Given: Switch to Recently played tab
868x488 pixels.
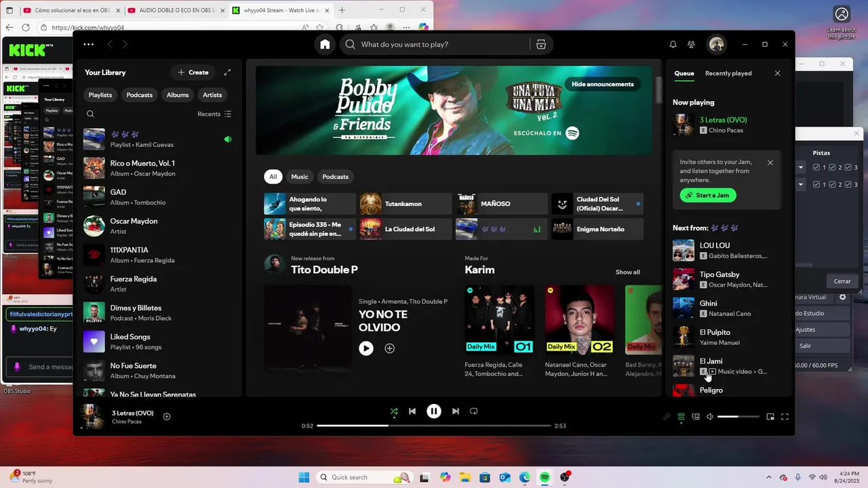Looking at the screenshot, I should coord(728,73).
